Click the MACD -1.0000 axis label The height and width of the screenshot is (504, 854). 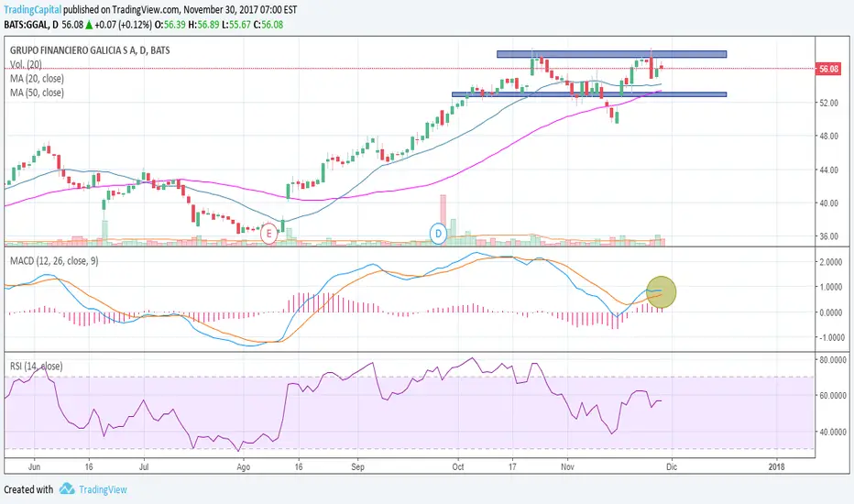[830, 338]
